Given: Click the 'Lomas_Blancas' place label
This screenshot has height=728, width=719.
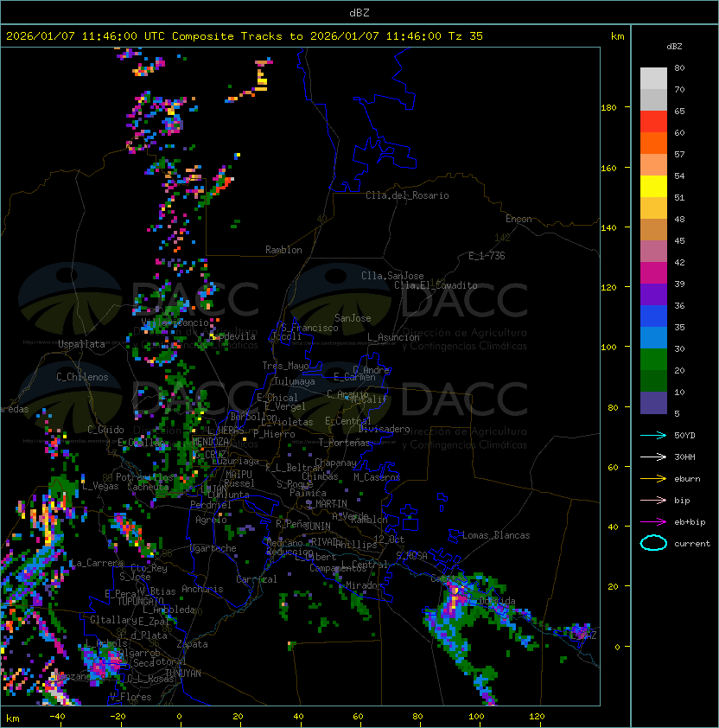Looking at the screenshot, I should pos(496,535).
